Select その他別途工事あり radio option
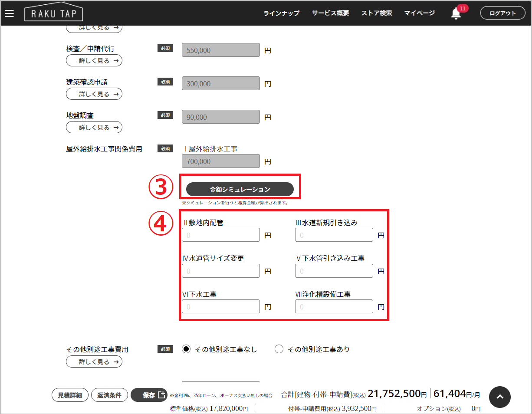This screenshot has height=414, width=532. tap(279, 349)
